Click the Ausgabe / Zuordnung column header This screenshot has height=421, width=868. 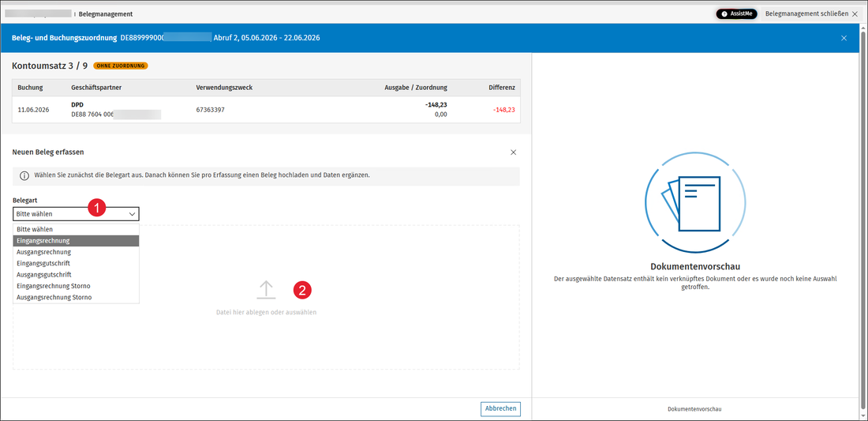click(x=416, y=88)
